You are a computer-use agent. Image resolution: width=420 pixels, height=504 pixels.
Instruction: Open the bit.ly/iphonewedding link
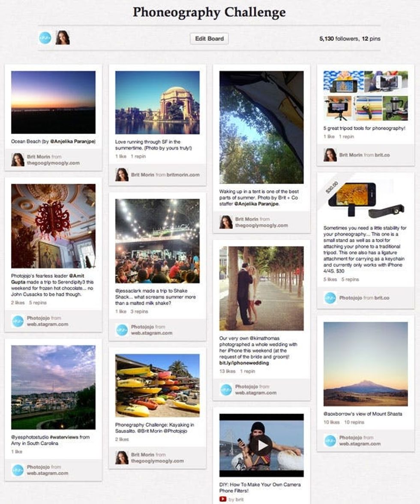(244, 363)
